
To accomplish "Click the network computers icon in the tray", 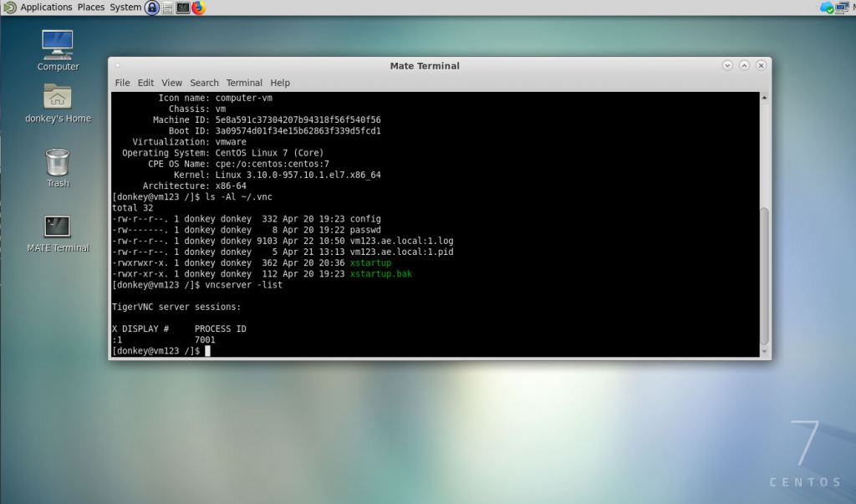I will [x=841, y=8].
